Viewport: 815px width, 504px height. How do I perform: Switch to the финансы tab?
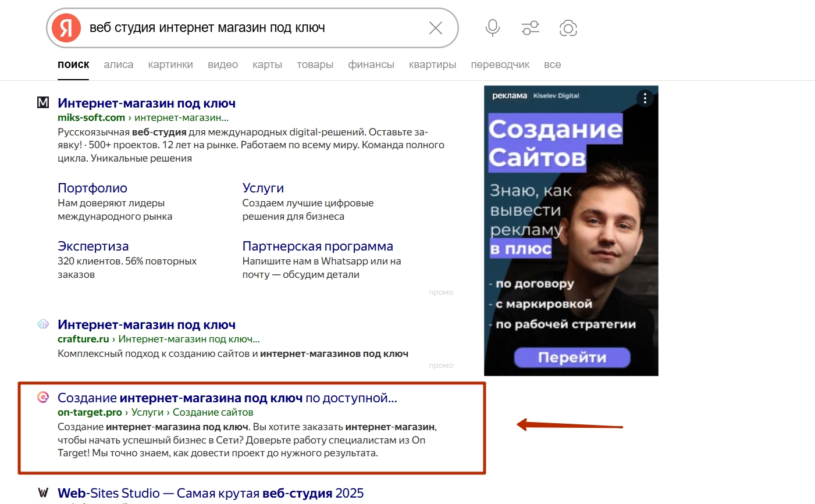[371, 65]
